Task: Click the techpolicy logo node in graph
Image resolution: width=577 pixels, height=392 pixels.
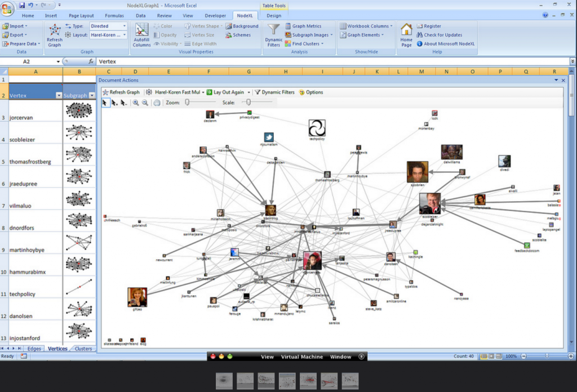Action: click(317, 128)
